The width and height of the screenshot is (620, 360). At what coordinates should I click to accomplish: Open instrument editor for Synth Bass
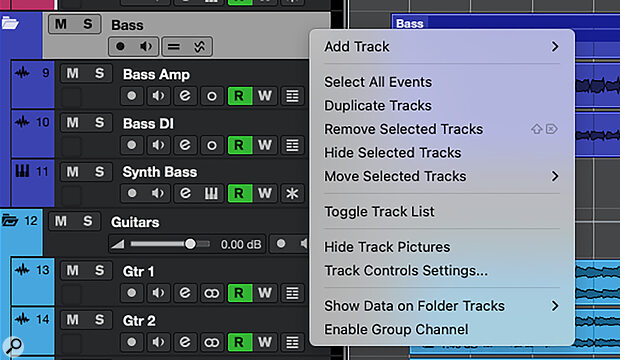click(x=212, y=193)
